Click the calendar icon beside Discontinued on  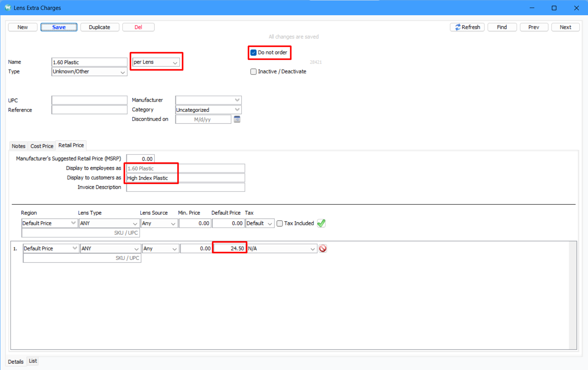pos(237,120)
